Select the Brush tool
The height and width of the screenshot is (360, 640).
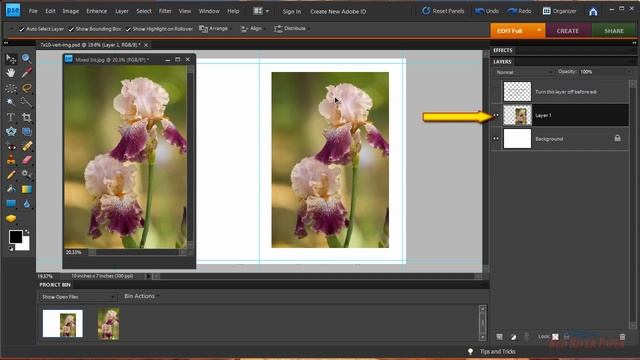coord(11,175)
